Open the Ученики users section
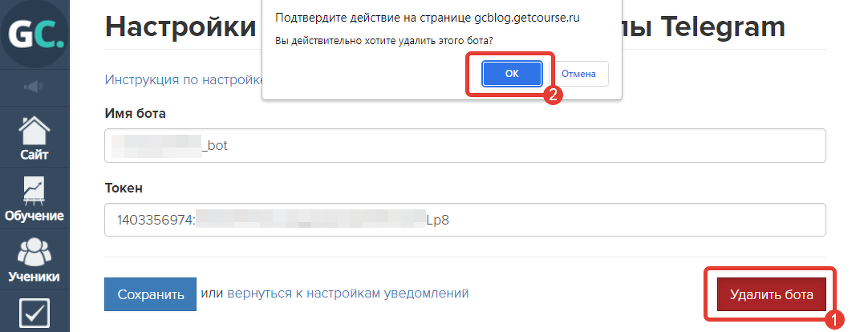 (x=34, y=260)
